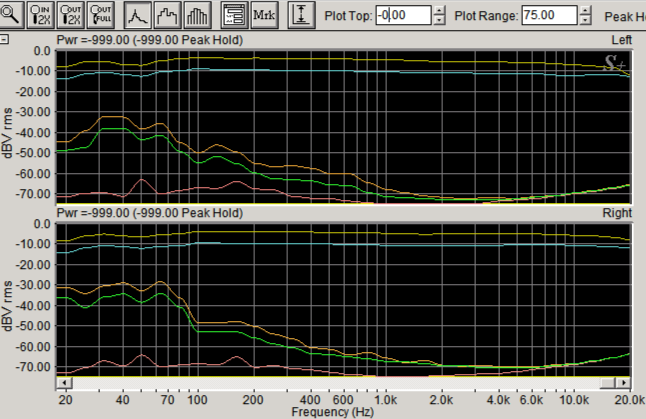Click the Left channel label

click(621, 40)
